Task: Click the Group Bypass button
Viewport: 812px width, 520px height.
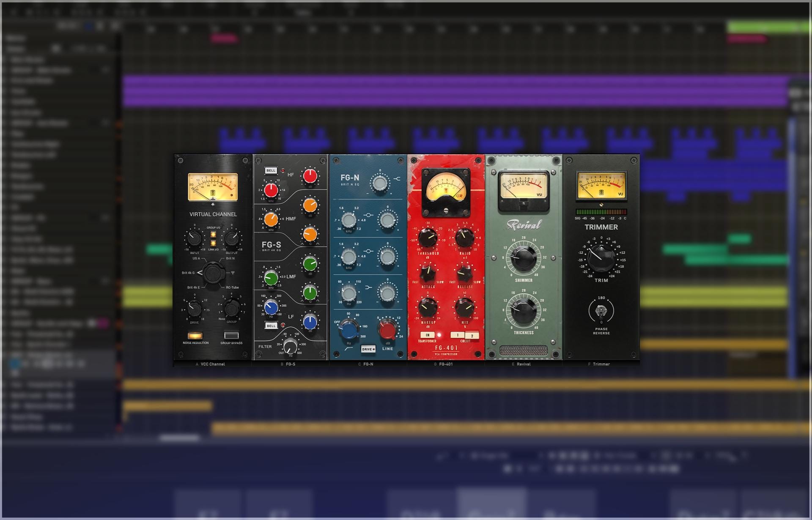Action: point(231,336)
